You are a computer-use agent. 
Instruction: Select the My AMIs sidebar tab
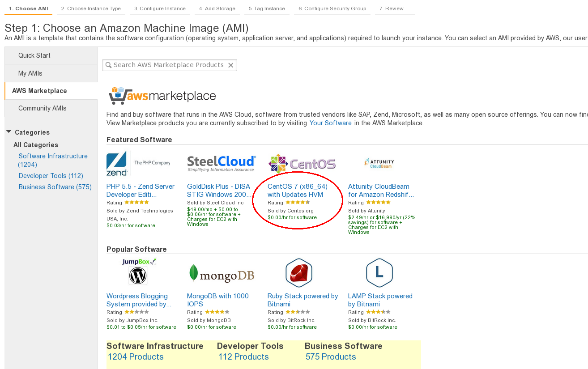[x=51, y=73]
